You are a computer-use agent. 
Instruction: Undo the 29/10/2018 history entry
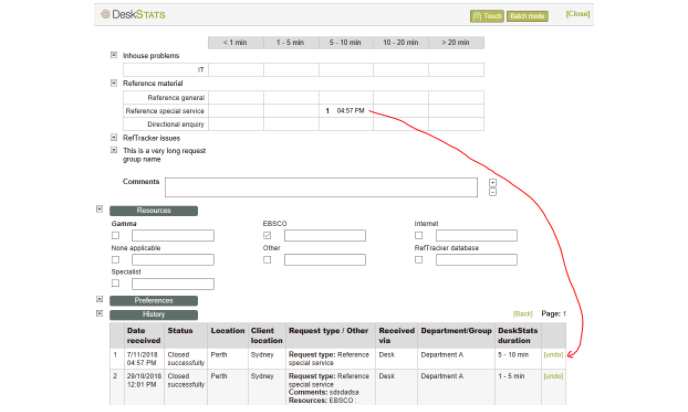(553, 376)
